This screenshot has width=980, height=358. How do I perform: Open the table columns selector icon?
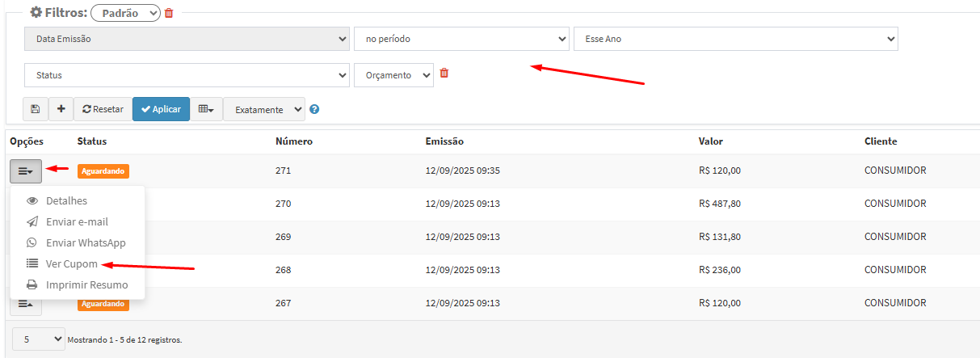pos(206,109)
